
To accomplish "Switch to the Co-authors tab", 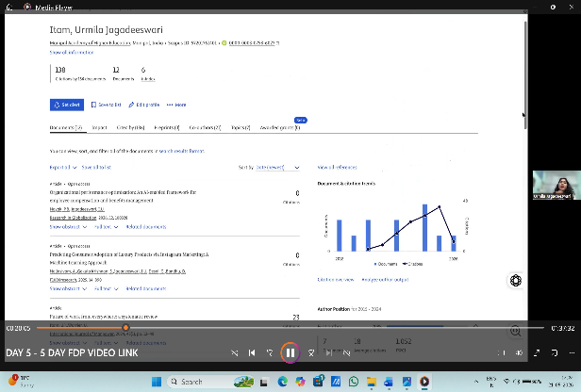I will coord(205,127).
